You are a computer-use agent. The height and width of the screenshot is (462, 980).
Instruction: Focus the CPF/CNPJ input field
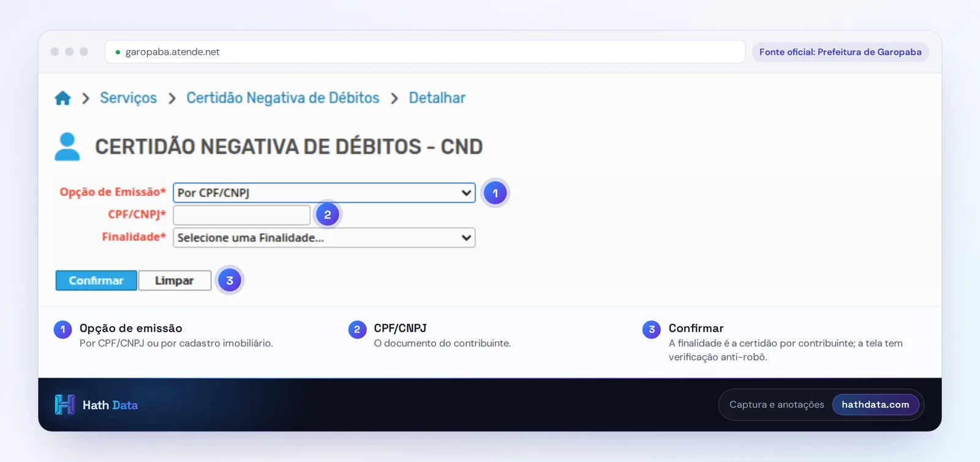242,215
